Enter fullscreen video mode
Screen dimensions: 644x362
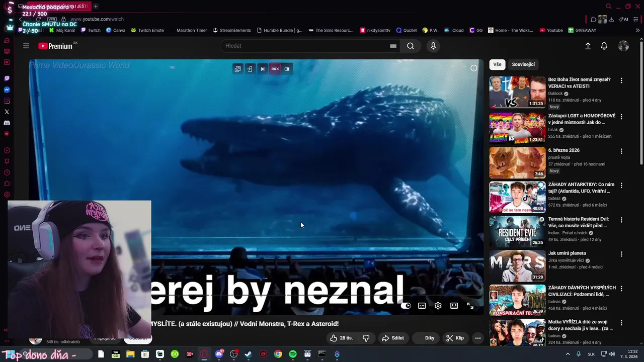[470, 306]
